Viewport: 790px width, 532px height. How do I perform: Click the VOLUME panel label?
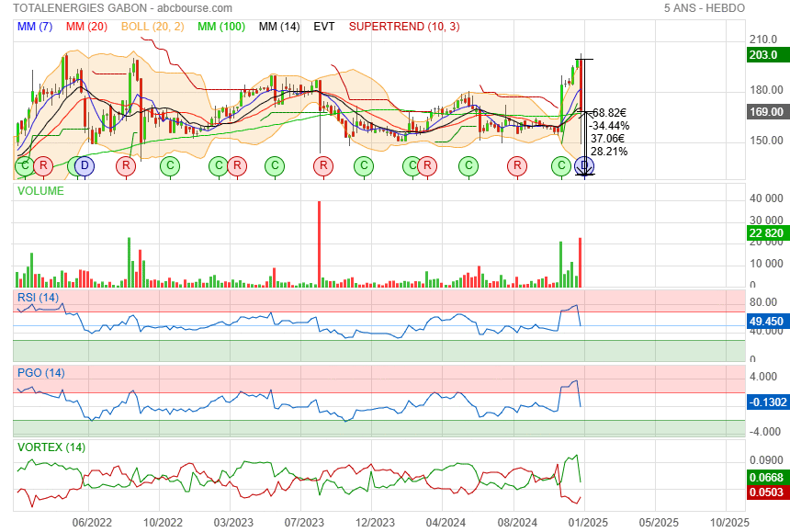pyautogui.click(x=40, y=191)
